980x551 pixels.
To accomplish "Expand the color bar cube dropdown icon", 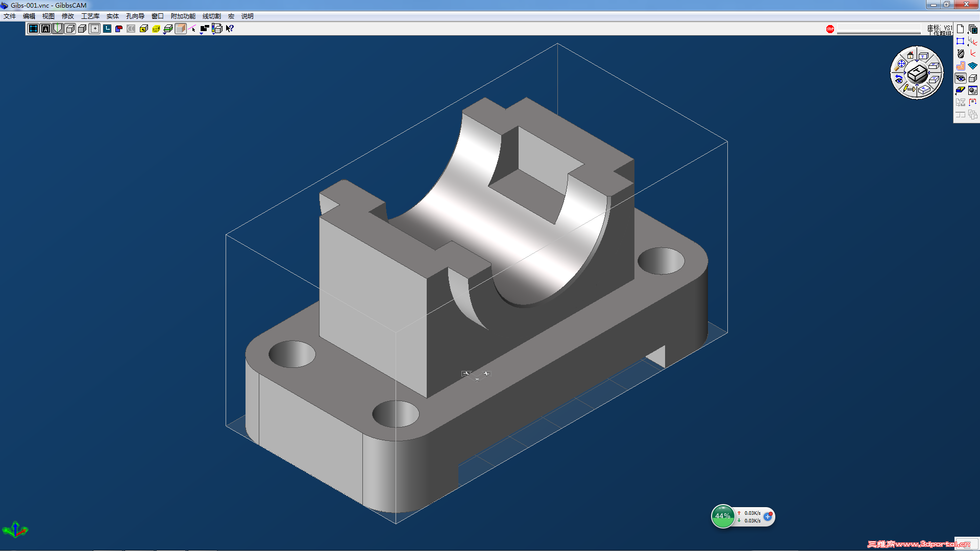I will (217, 29).
